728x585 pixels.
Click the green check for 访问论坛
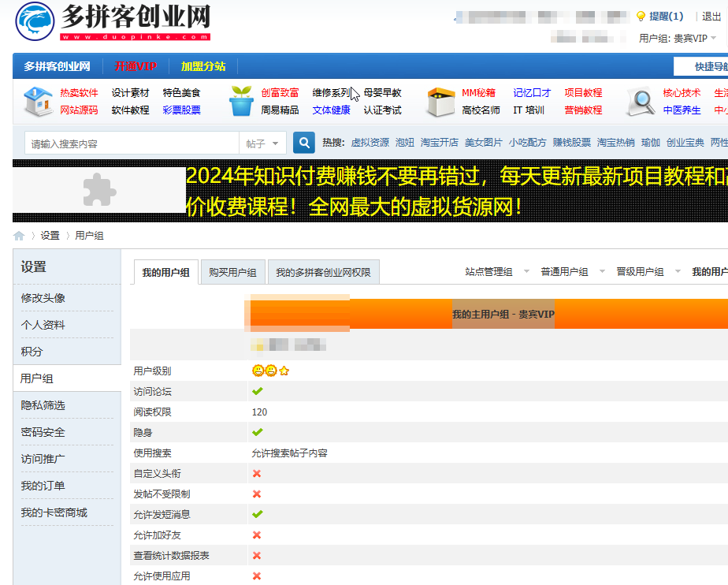tap(258, 391)
